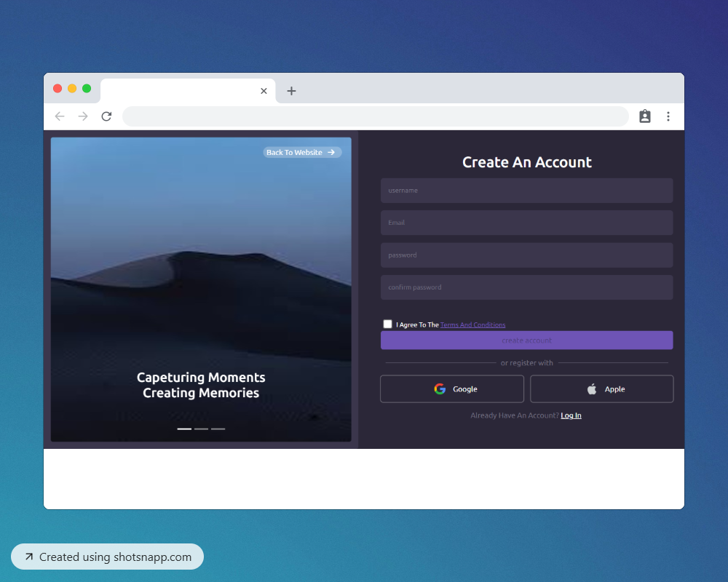
Task: Open the browser profile clipboard icon
Action: (644, 116)
